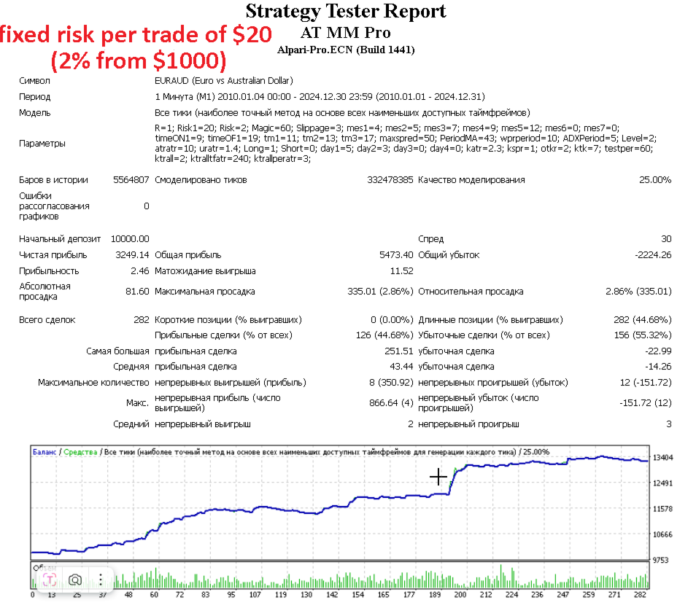
Task: Select profit trades value '126 (44.68%)'
Action: tap(384, 335)
